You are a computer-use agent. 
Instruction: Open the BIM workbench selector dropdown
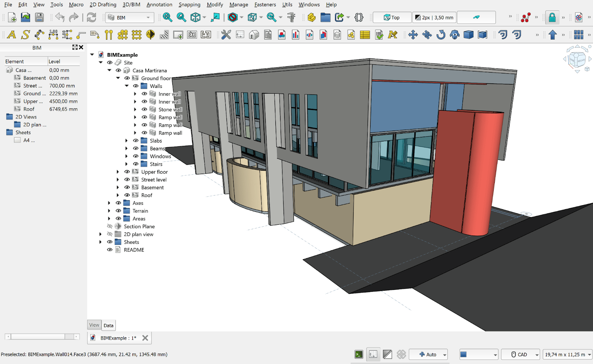click(x=148, y=17)
